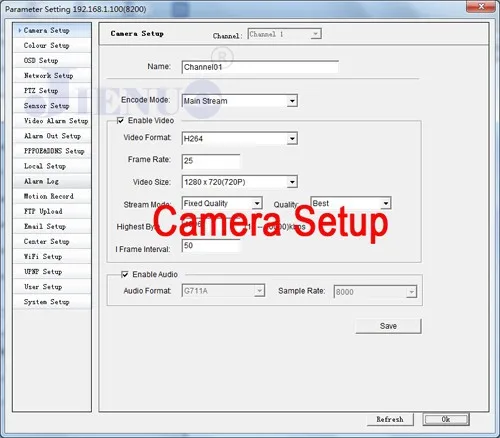The width and height of the screenshot is (500, 438).
Task: Click the Name field showing Channel01
Action: coord(260,67)
